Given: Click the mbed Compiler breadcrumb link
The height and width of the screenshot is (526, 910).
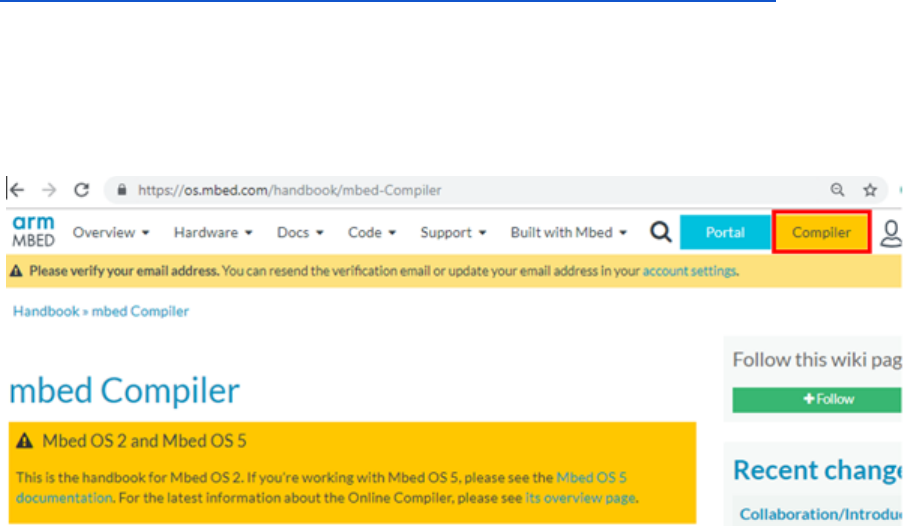Looking at the screenshot, I should tap(140, 311).
